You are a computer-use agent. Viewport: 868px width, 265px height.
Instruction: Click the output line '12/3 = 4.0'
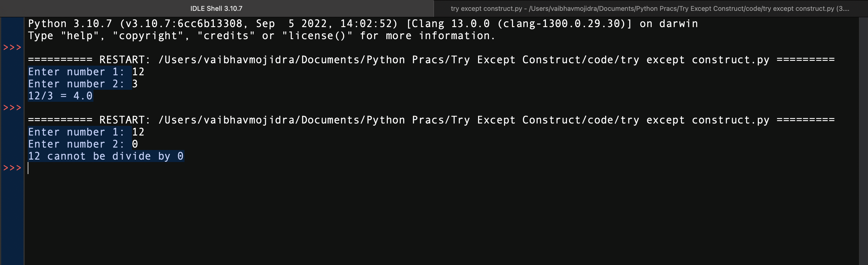(60, 96)
